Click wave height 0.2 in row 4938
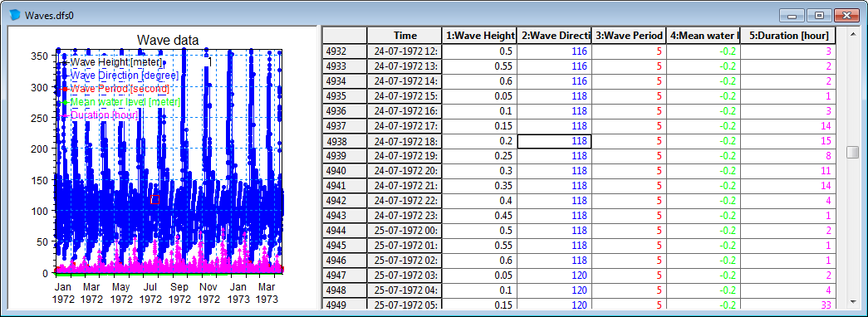This screenshot has width=868, height=317. (479, 141)
